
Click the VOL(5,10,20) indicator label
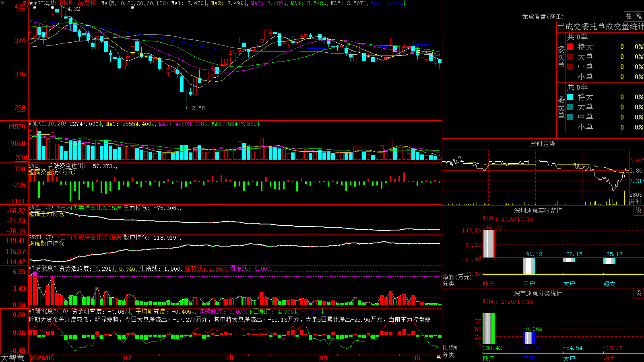click(x=47, y=124)
